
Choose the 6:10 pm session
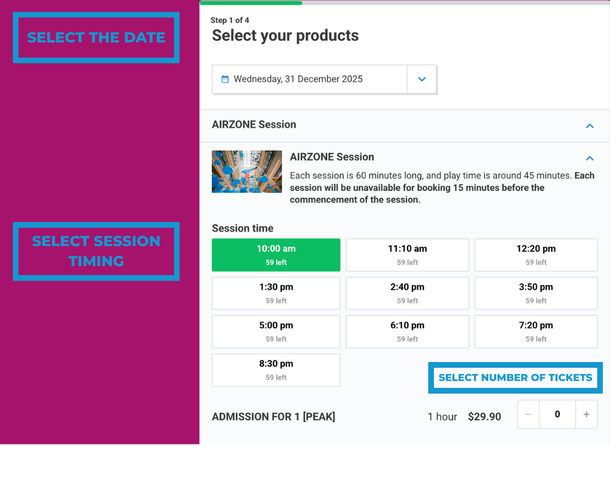point(407,331)
